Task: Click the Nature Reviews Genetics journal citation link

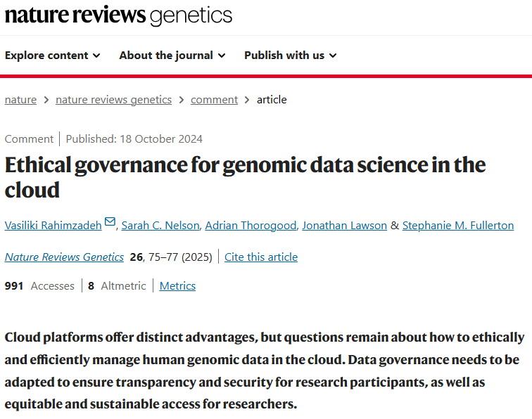Action: click(x=64, y=257)
